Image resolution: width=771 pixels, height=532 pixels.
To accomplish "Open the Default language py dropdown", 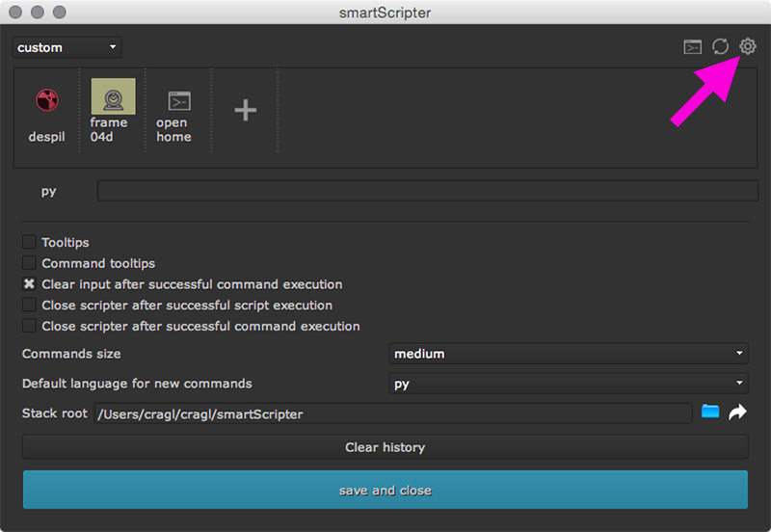I will coord(569,384).
